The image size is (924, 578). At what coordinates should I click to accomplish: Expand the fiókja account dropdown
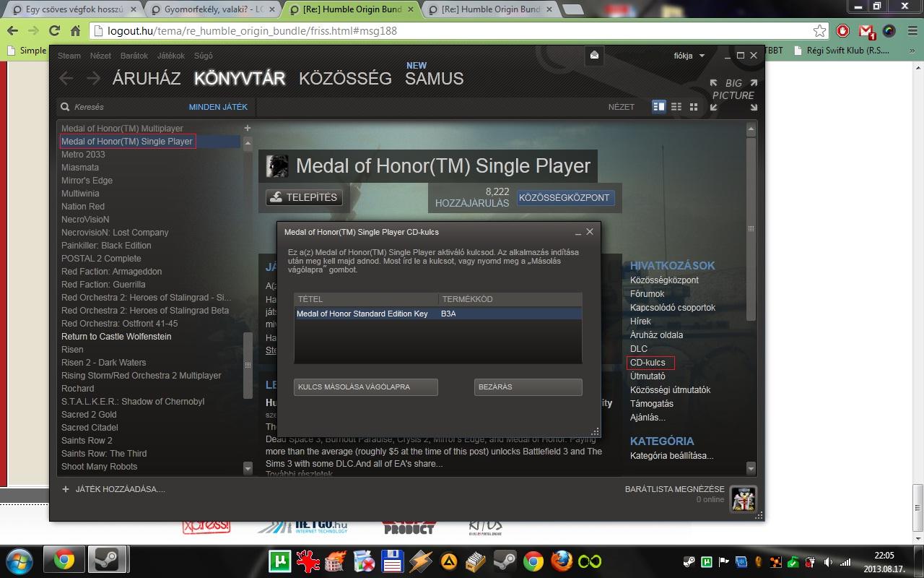pos(689,56)
